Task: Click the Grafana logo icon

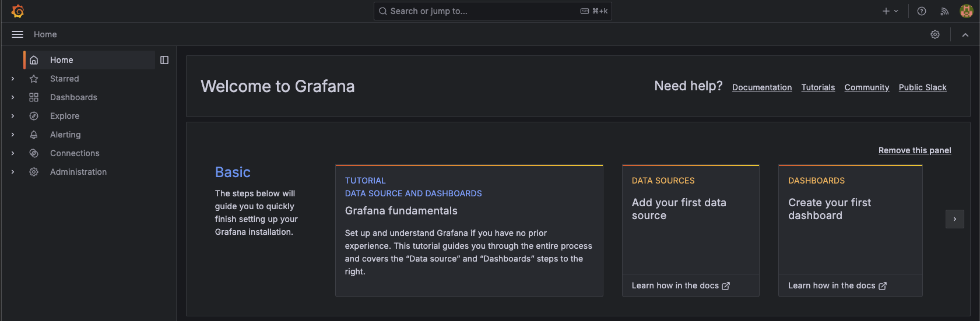Action: (x=17, y=11)
